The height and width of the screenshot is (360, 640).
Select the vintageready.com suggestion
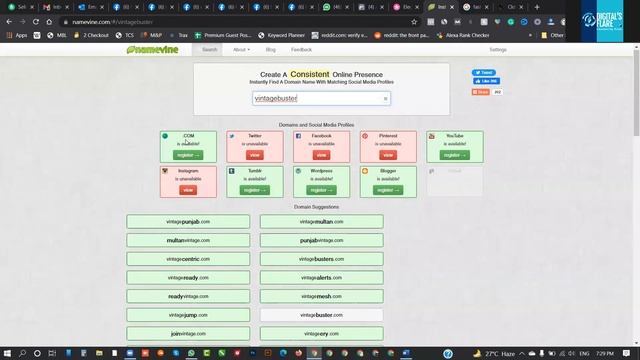188,278
